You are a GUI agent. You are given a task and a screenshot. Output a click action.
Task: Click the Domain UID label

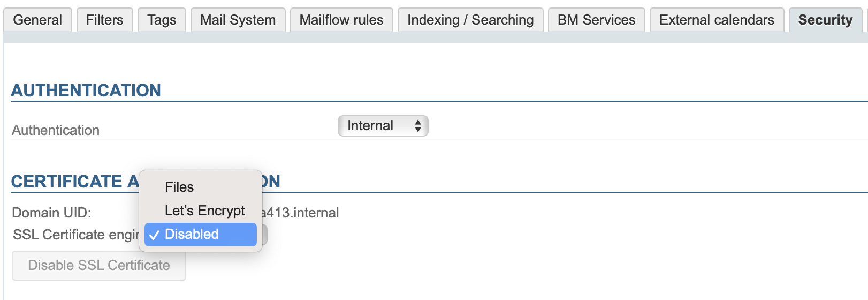(x=51, y=213)
